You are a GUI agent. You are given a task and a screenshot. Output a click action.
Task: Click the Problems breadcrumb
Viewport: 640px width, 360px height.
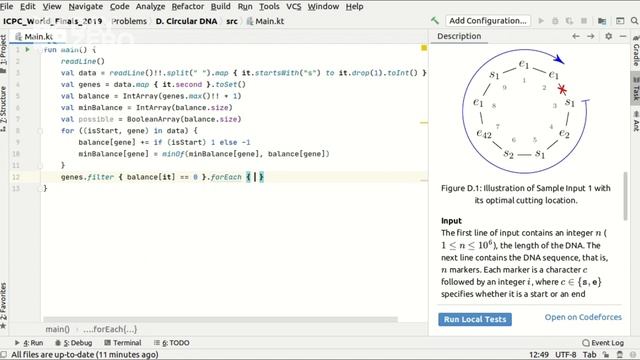(129, 21)
